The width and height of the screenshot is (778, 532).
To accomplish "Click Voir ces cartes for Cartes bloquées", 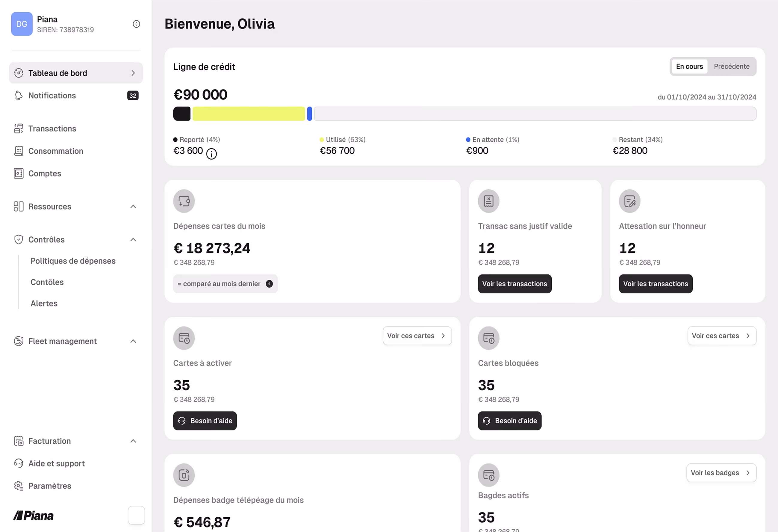I will [722, 336].
